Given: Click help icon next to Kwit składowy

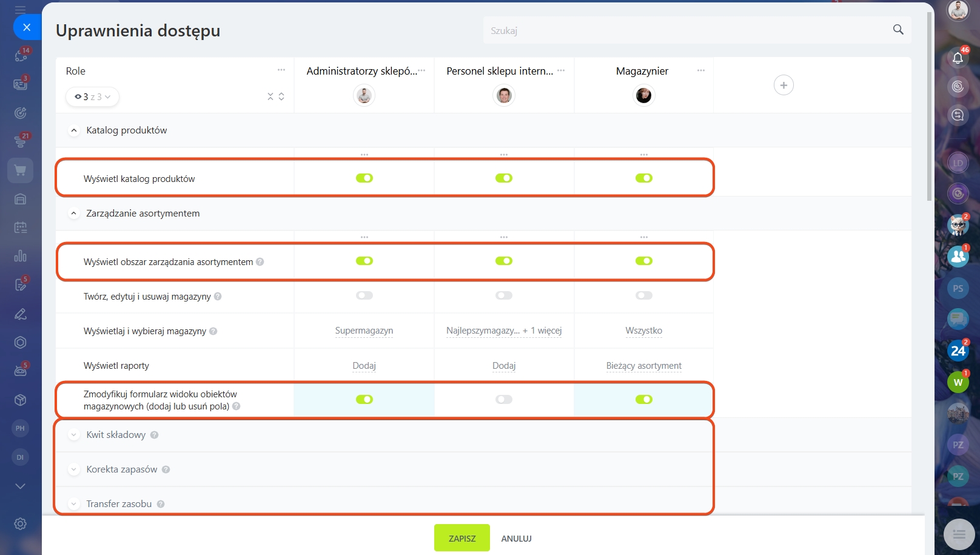Looking at the screenshot, I should pyautogui.click(x=155, y=435).
